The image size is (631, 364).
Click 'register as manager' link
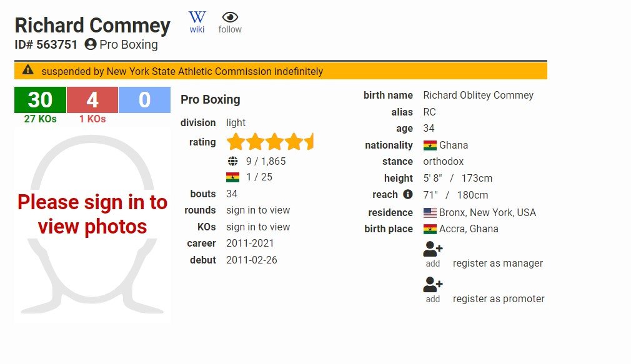click(498, 263)
